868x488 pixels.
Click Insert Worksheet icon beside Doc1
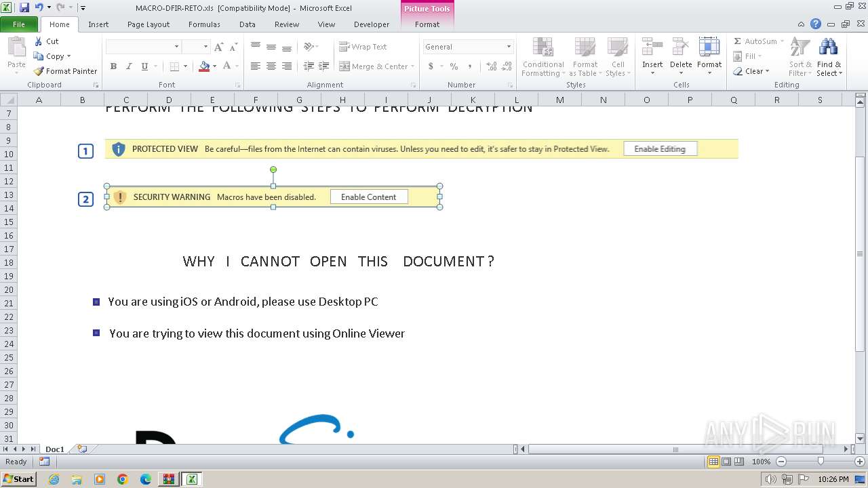[x=82, y=449]
